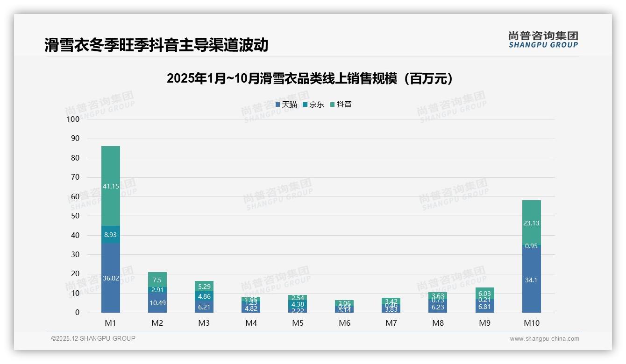Expand the chart title area

pos(310,77)
